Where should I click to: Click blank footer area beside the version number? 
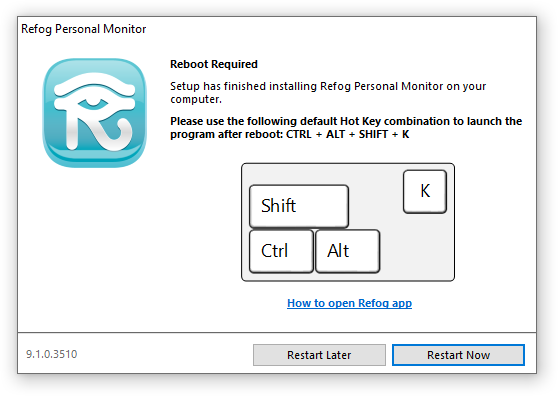pyautogui.click(x=164, y=354)
